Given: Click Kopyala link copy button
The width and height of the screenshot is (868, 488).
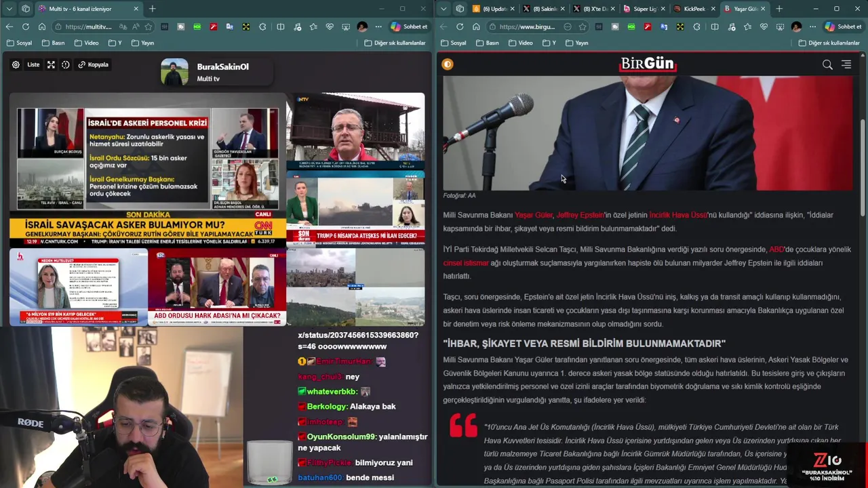Looking at the screenshot, I should click(94, 64).
